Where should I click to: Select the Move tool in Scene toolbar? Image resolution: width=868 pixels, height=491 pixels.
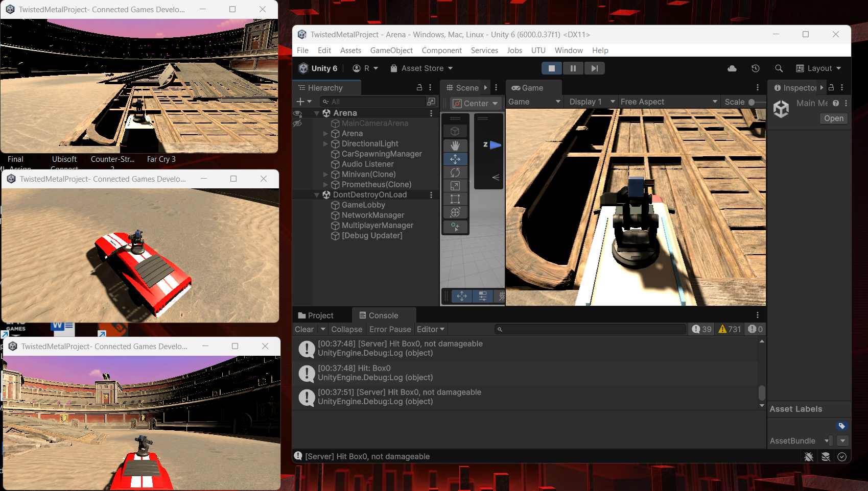click(455, 159)
